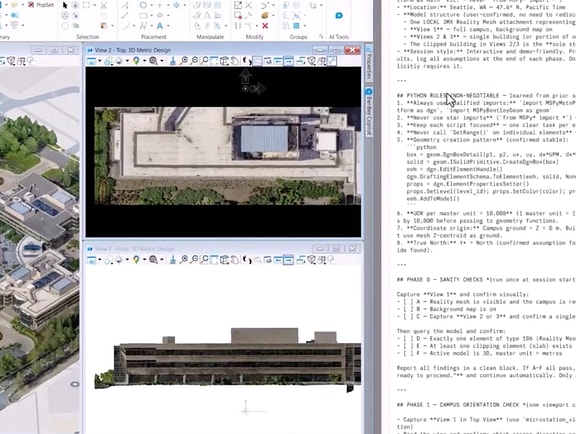Fit View in View 2 toolbar
Viewport: 576px width, 434px height.
click(214, 61)
